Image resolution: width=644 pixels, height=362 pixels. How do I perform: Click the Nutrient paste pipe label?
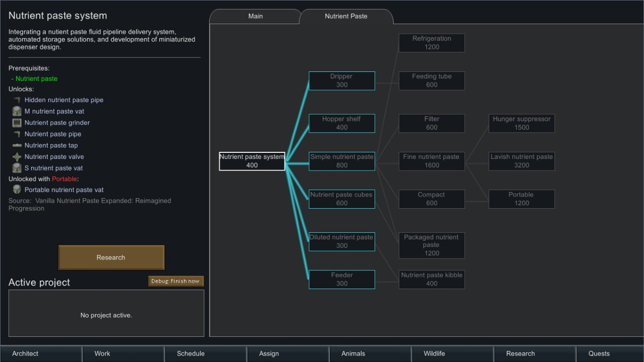(x=53, y=134)
